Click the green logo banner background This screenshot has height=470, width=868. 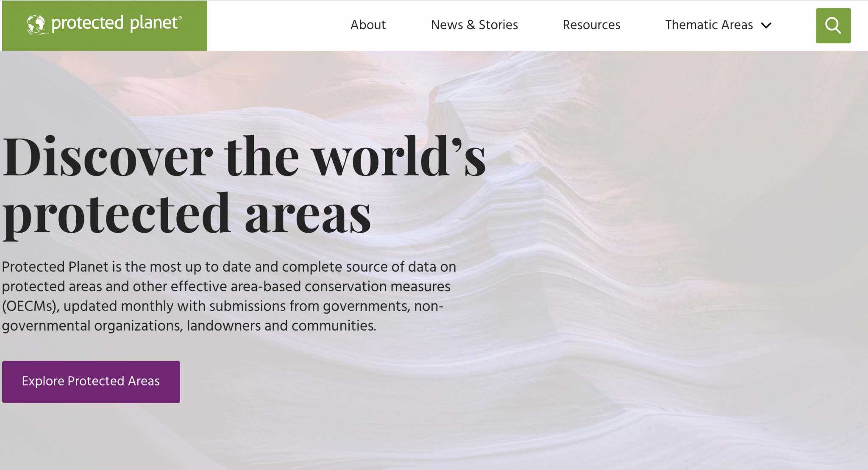click(x=104, y=42)
